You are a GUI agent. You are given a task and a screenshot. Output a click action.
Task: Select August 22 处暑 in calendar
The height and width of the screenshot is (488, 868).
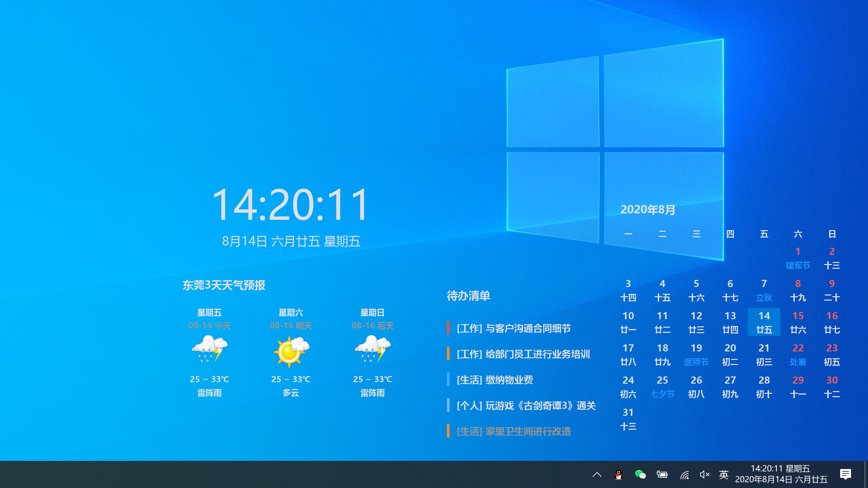coord(798,354)
